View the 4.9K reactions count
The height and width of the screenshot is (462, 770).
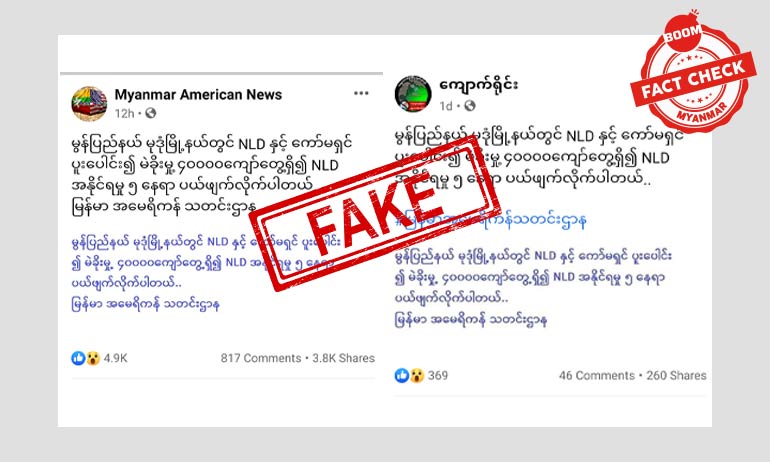[x=115, y=358]
